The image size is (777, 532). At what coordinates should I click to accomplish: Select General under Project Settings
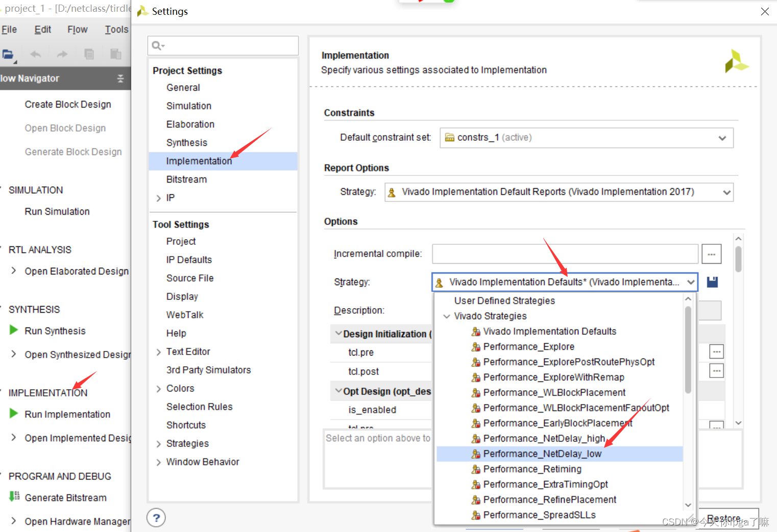(x=183, y=88)
